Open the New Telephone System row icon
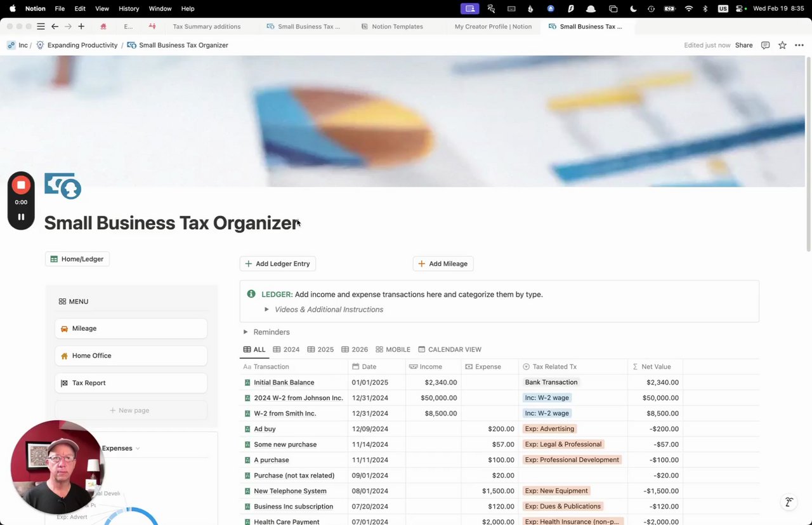 tap(247, 491)
